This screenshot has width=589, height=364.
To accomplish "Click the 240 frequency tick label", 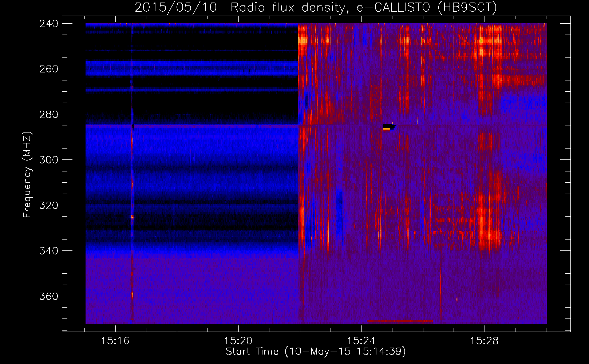I will 49,24.
